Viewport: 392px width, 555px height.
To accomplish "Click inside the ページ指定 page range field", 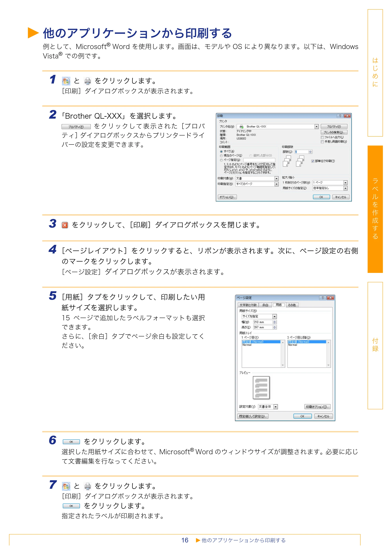I will [x=259, y=160].
